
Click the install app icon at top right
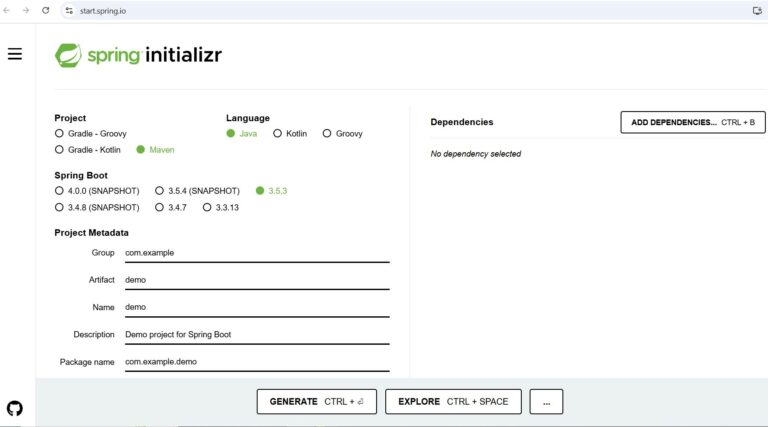point(757,10)
